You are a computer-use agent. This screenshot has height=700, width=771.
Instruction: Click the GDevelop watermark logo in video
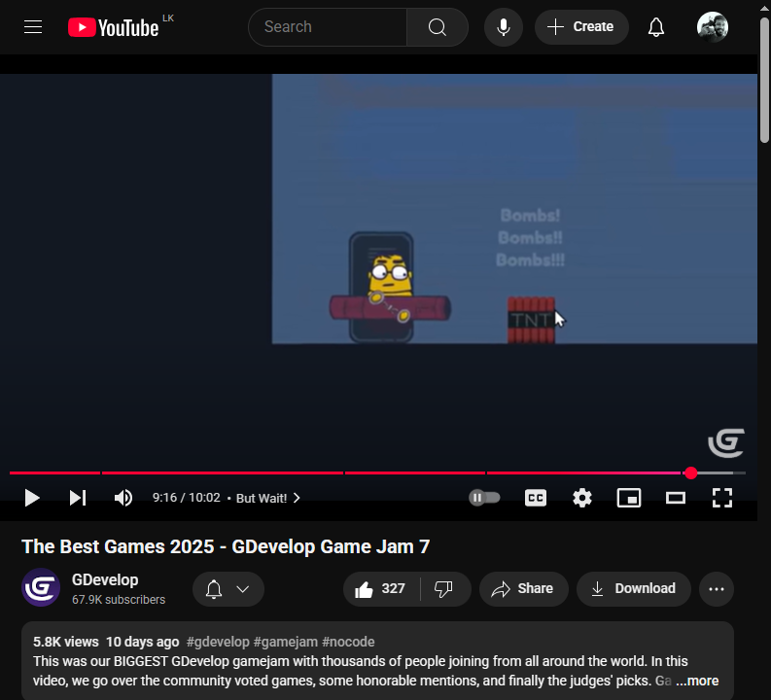point(726,442)
